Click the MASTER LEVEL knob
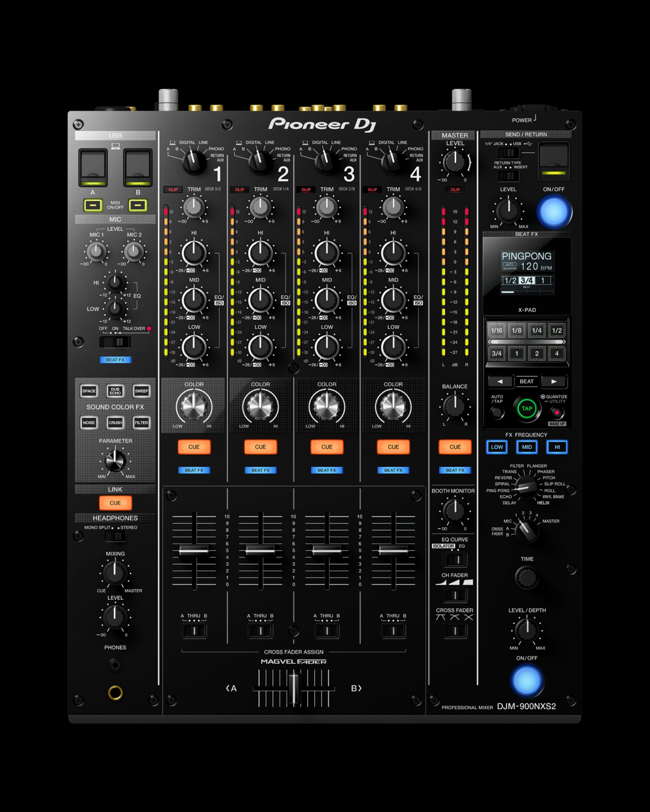 (x=455, y=162)
